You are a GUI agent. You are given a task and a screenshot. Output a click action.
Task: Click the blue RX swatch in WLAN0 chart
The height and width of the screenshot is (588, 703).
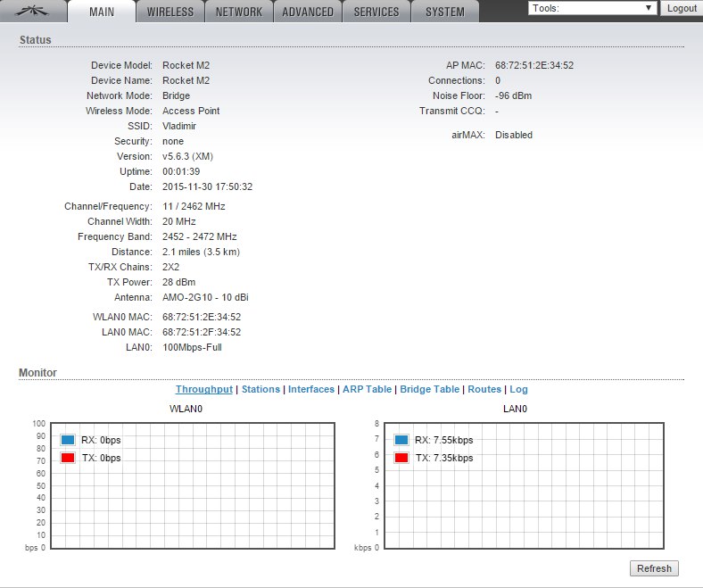tap(68, 440)
